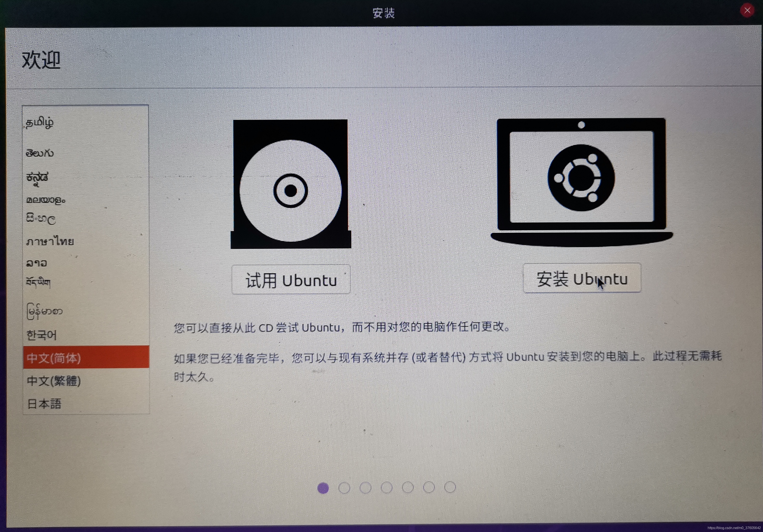This screenshot has height=532, width=763.
Task: Close the installer window with the red X
Action: [747, 10]
